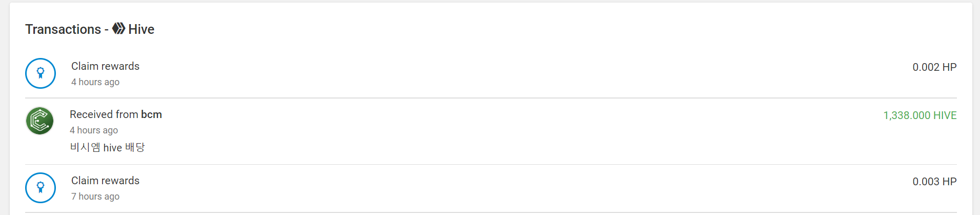Click the 7 hours ago timestamp
The height and width of the screenshot is (215, 980).
tap(95, 197)
